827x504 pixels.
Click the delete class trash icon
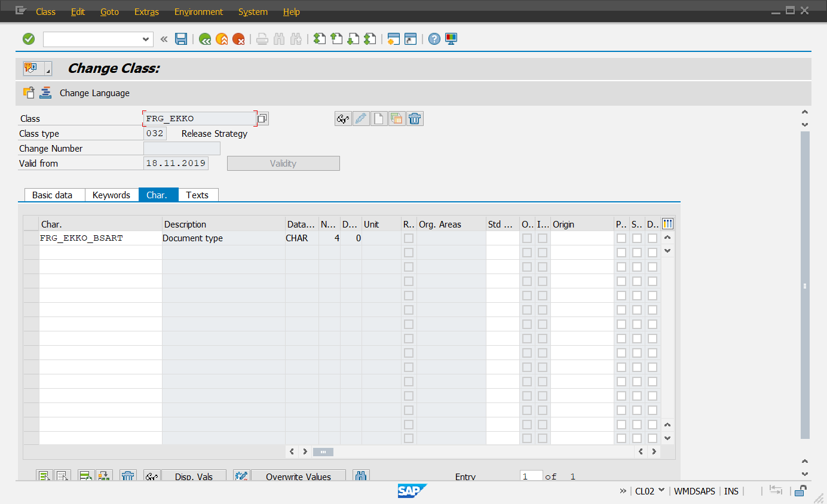[415, 119]
